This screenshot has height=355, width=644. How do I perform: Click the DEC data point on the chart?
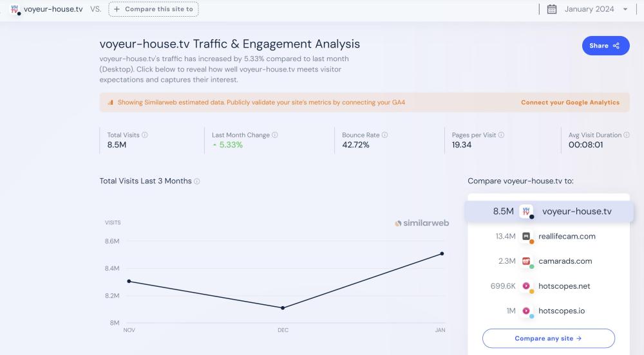[x=283, y=308]
